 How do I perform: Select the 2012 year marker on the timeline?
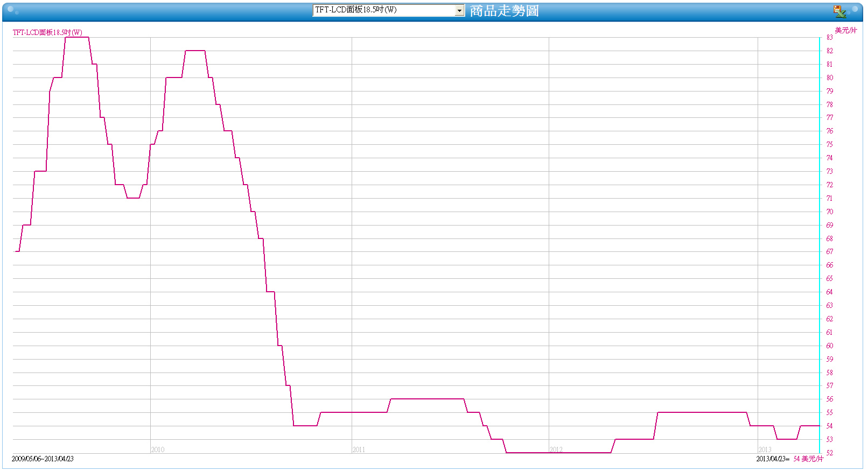click(x=556, y=449)
